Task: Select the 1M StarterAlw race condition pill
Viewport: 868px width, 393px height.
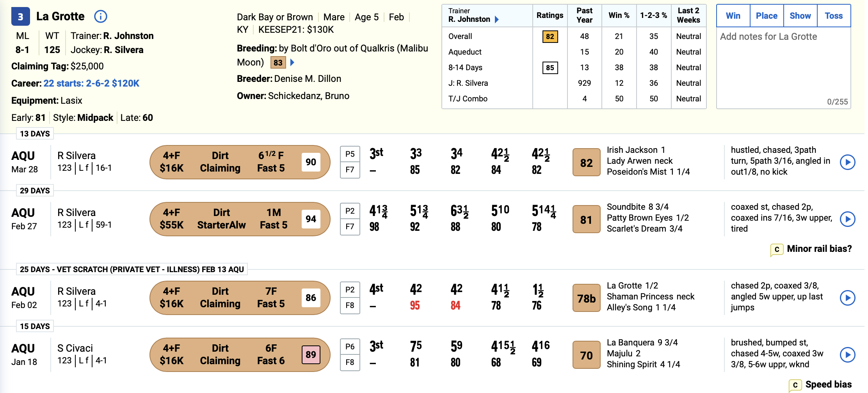Action: [240, 219]
